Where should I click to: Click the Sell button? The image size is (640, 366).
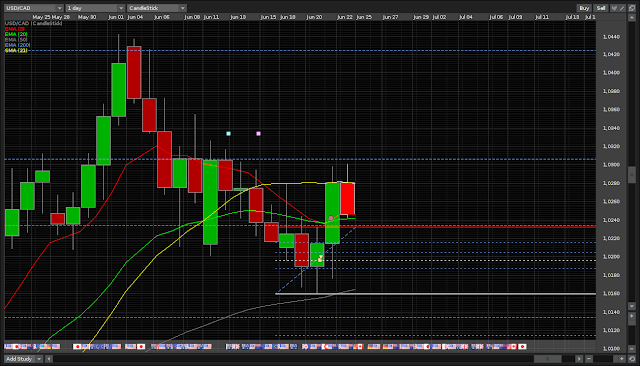[601, 8]
